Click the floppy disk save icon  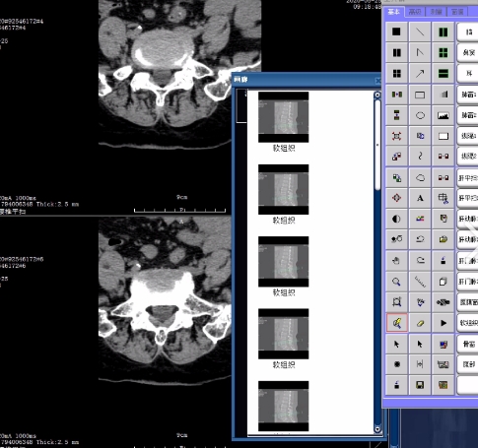coord(420,385)
